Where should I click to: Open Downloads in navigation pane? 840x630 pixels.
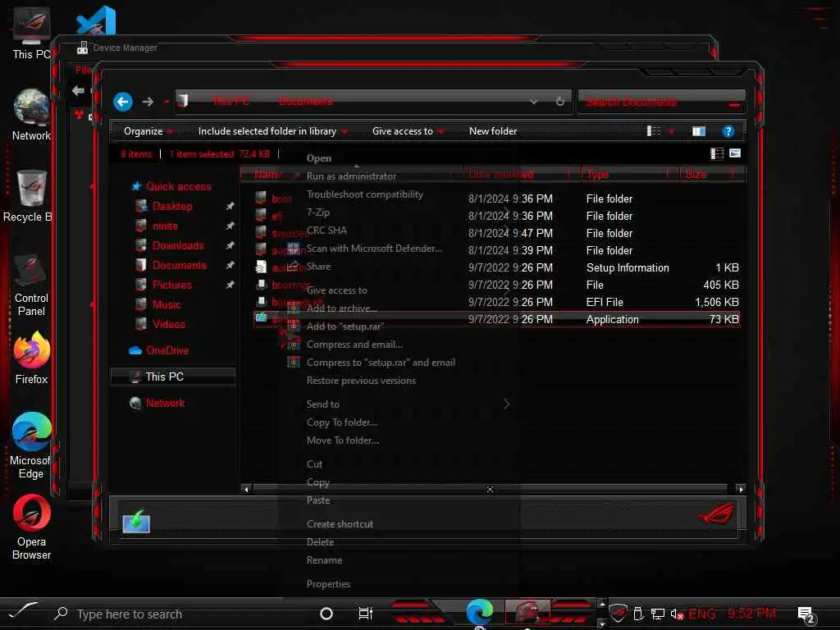point(178,245)
